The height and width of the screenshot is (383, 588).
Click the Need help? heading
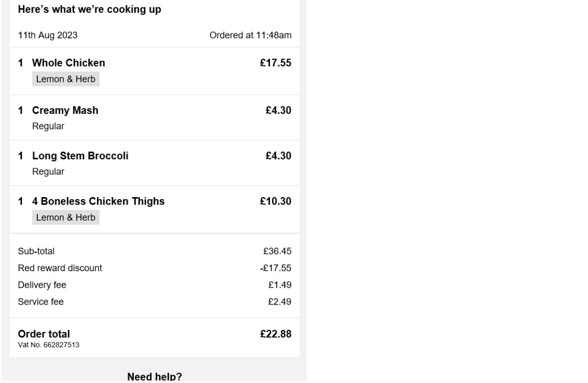pos(154,377)
